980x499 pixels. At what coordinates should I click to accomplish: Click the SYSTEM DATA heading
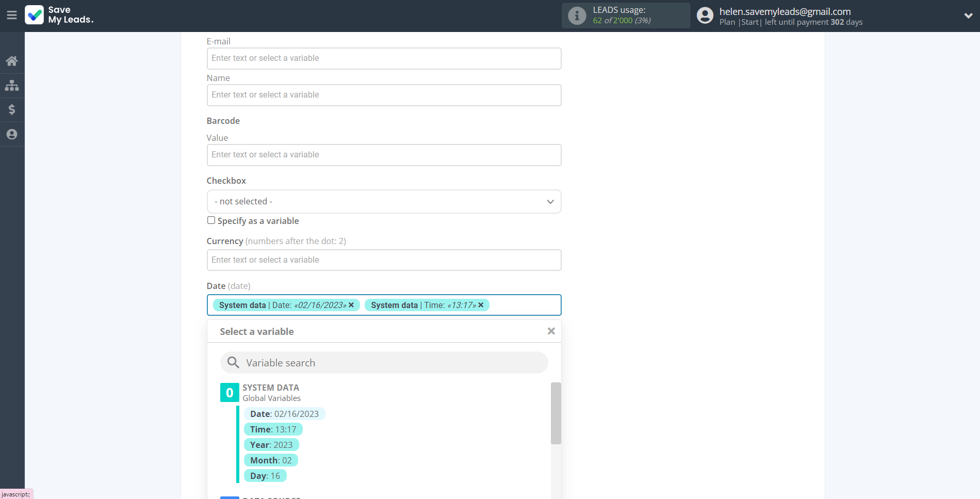[x=271, y=388]
